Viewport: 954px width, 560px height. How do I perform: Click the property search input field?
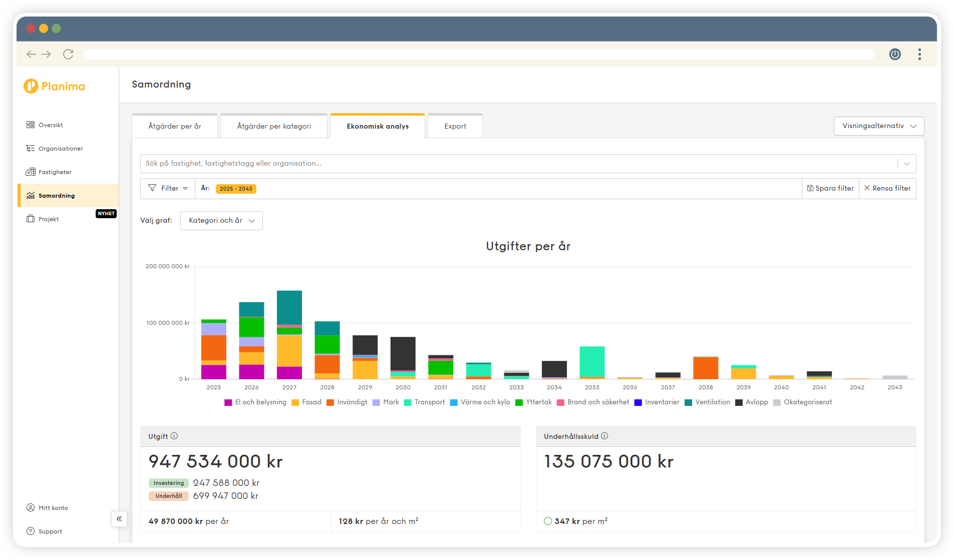click(518, 163)
